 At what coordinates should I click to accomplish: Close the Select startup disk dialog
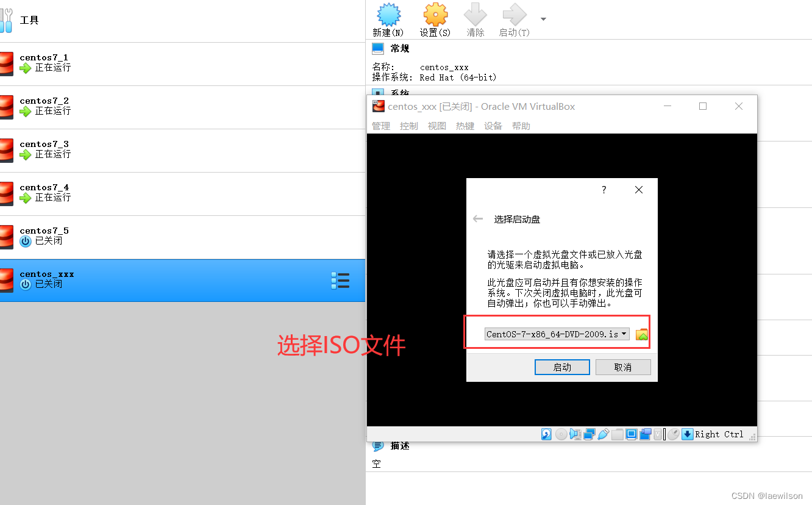tap(639, 190)
